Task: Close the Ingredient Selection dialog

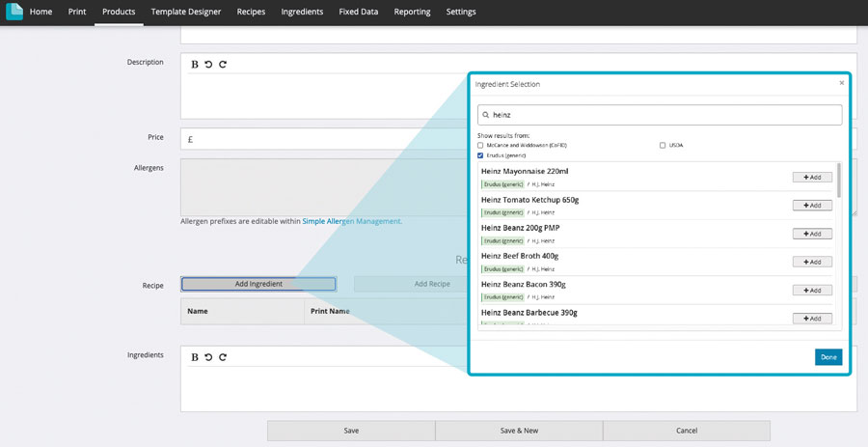Action: pos(841,83)
